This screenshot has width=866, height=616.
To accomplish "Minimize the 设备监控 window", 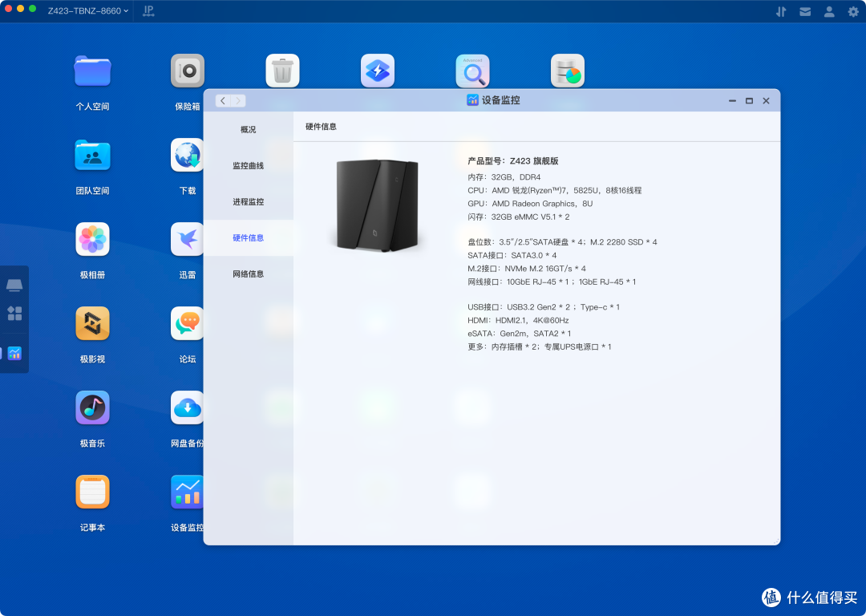I will (732, 100).
